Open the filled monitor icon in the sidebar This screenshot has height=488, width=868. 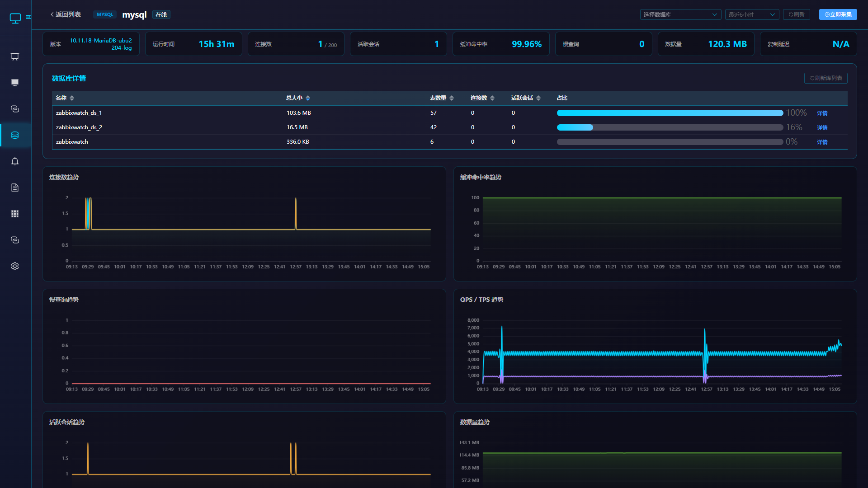click(15, 83)
